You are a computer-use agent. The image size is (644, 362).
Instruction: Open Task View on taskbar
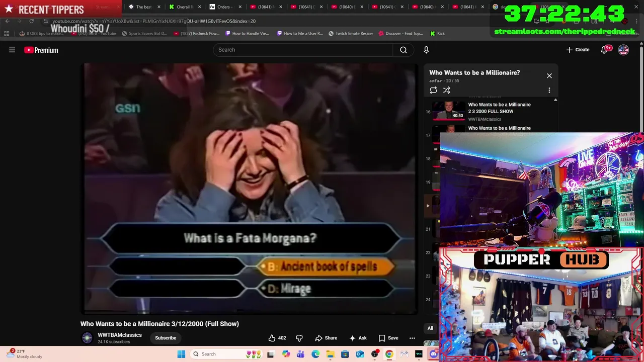coord(270,354)
